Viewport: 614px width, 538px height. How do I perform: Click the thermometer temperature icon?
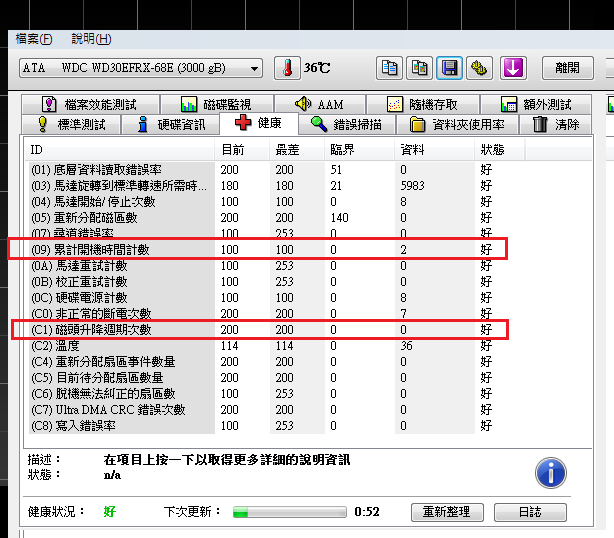287,68
